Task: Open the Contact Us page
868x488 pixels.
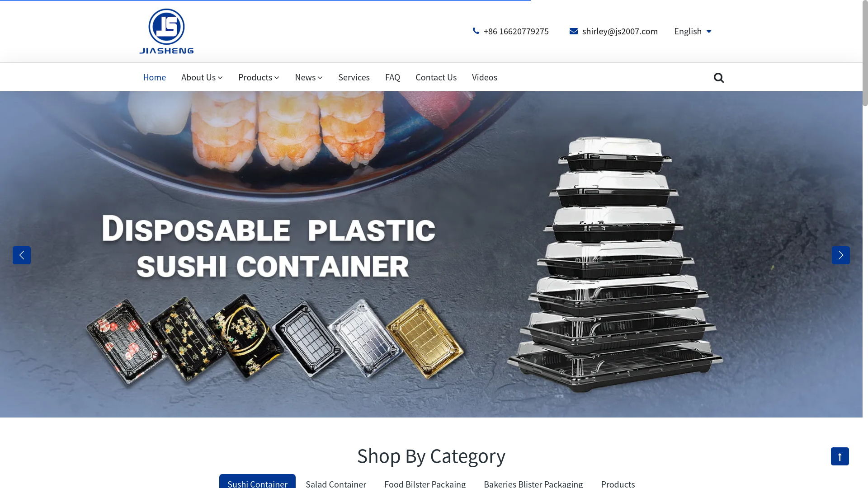Action: coord(436,77)
